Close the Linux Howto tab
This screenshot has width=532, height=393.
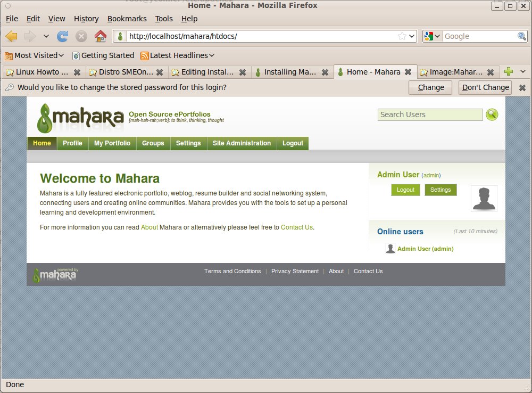[x=77, y=72]
